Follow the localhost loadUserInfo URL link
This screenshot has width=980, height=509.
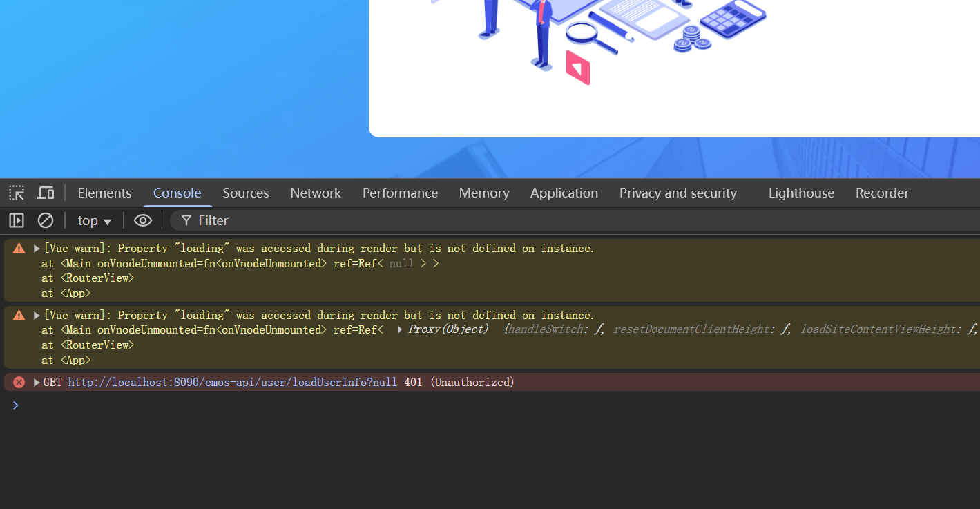click(233, 383)
